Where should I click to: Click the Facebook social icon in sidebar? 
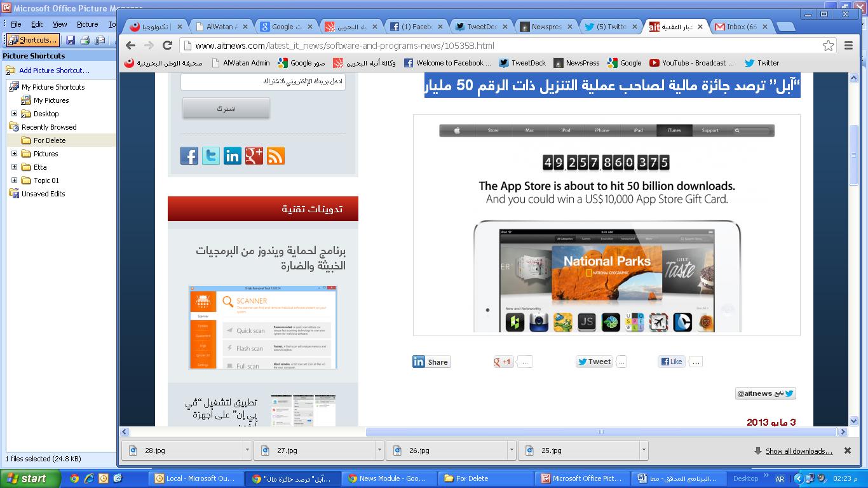pyautogui.click(x=189, y=156)
